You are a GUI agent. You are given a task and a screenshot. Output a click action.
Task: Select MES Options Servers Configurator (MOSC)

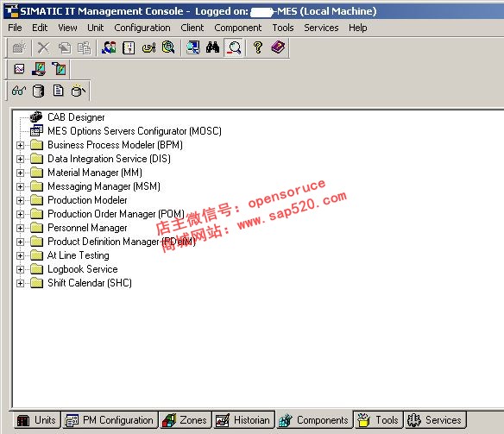pyautogui.click(x=135, y=131)
